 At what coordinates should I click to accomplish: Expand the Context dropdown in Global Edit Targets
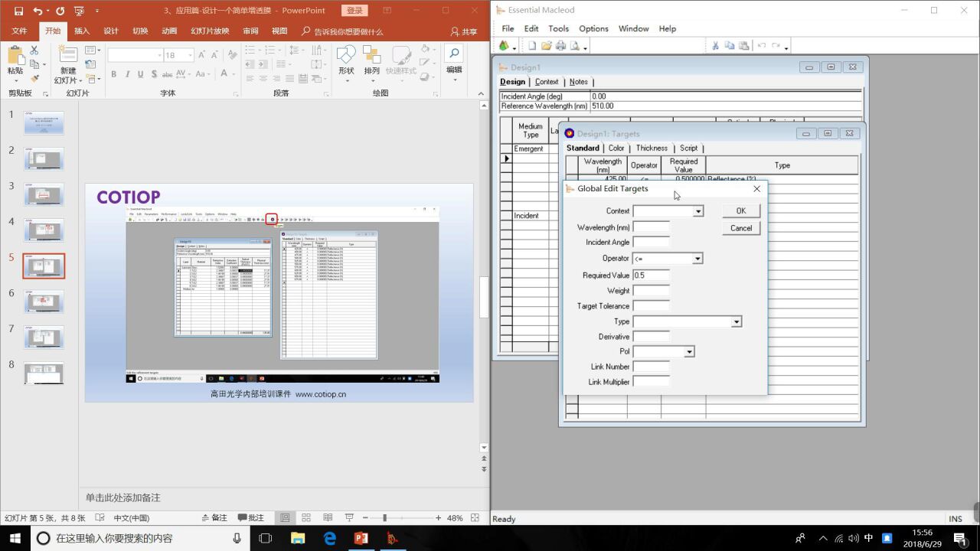[x=697, y=211]
